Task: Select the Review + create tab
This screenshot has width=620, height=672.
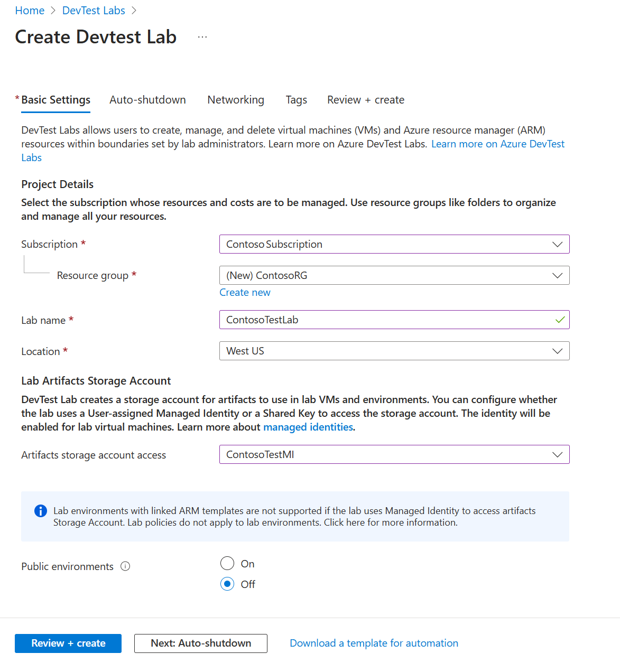Action: [365, 100]
